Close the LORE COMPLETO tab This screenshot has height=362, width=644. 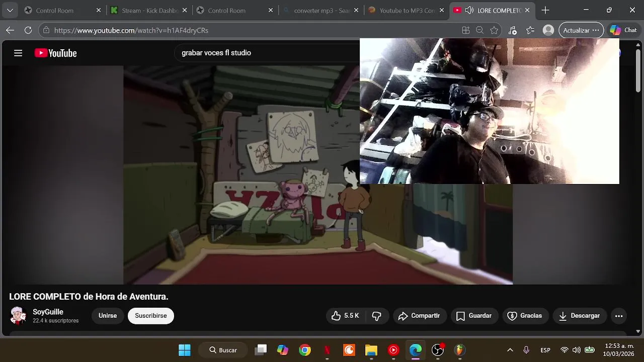pyautogui.click(x=527, y=10)
